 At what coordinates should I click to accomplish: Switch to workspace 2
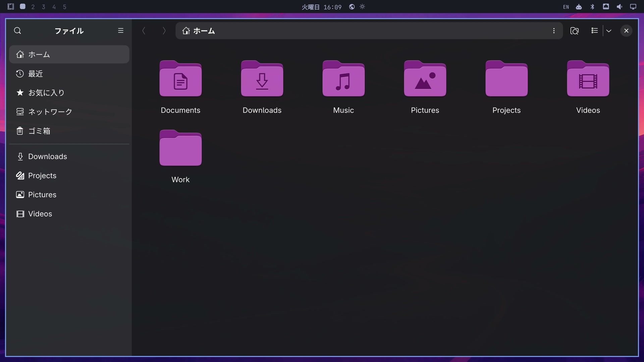coord(33,7)
